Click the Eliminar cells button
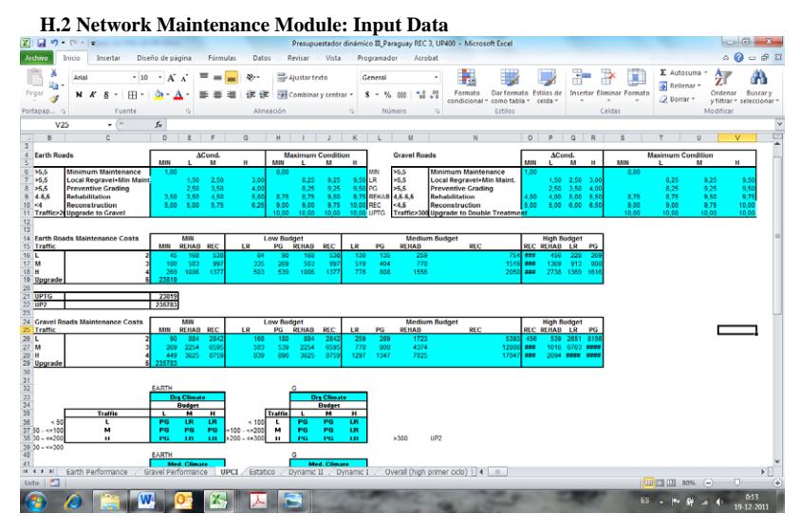The width and height of the screenshot is (800, 532). point(608,85)
